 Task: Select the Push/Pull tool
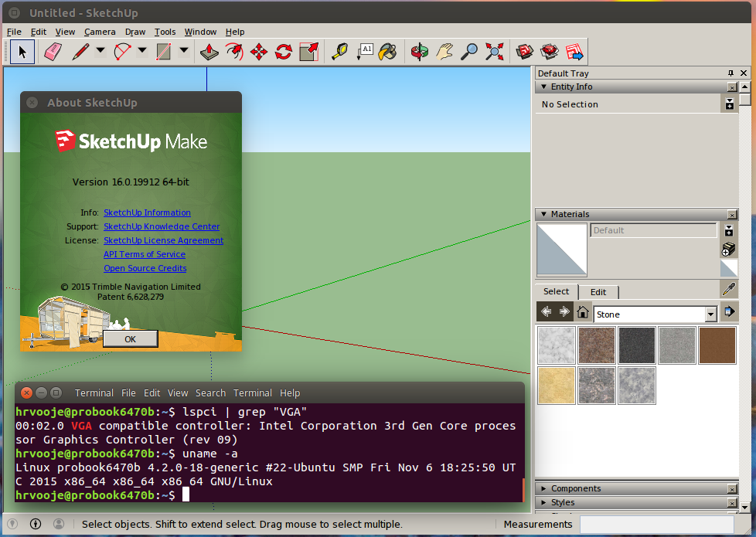click(x=209, y=52)
